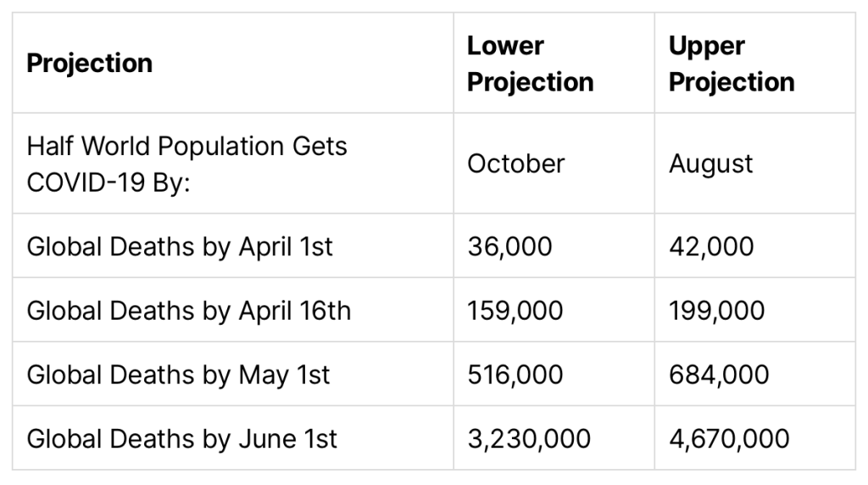This screenshot has width=868, height=485.
Task: Click the 42,000 cell
Action: pyautogui.click(x=711, y=246)
